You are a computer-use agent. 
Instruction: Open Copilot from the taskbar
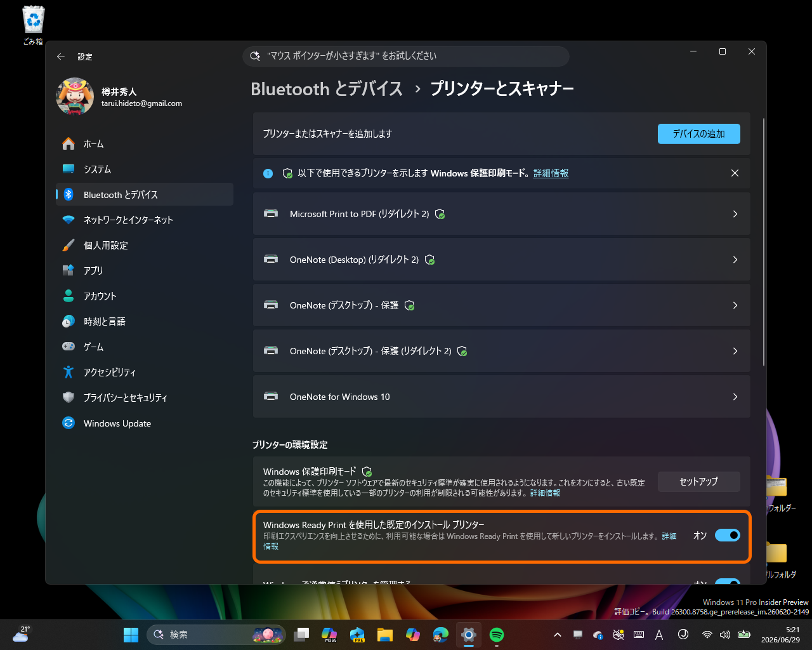413,635
